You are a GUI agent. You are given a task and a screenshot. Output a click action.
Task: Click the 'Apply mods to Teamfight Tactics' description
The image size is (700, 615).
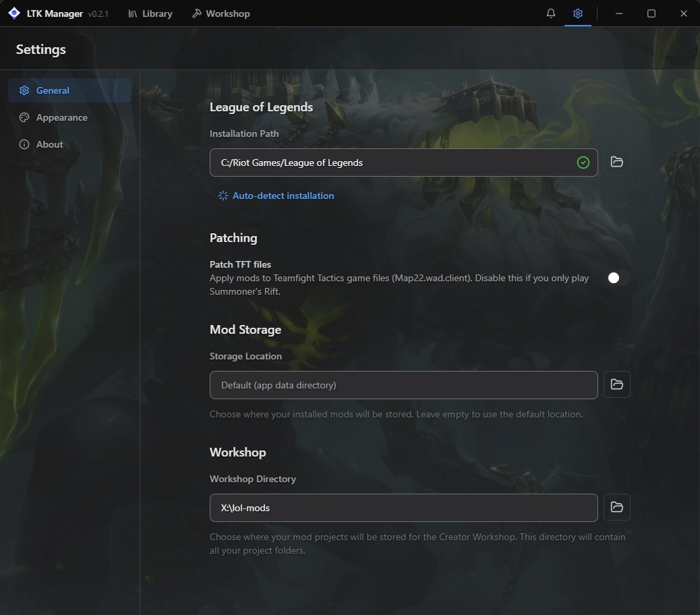[x=399, y=285]
